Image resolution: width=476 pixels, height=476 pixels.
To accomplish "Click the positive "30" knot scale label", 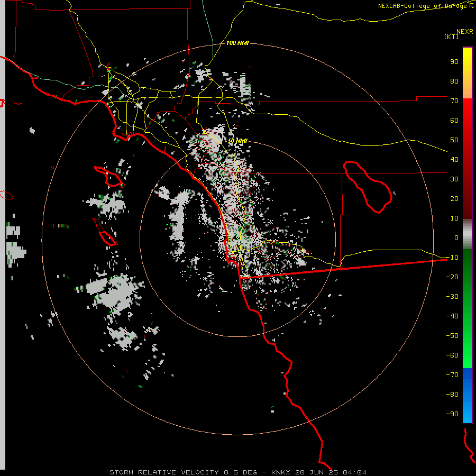I will point(454,179).
